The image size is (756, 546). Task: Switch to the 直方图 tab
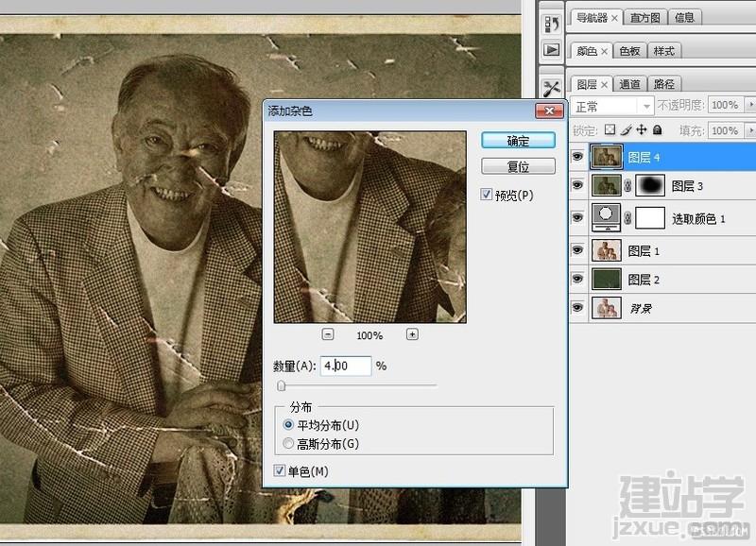point(644,18)
